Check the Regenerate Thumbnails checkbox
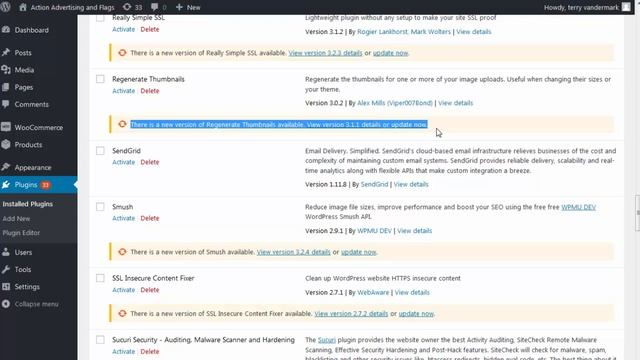The width and height of the screenshot is (640, 360). tap(100, 79)
